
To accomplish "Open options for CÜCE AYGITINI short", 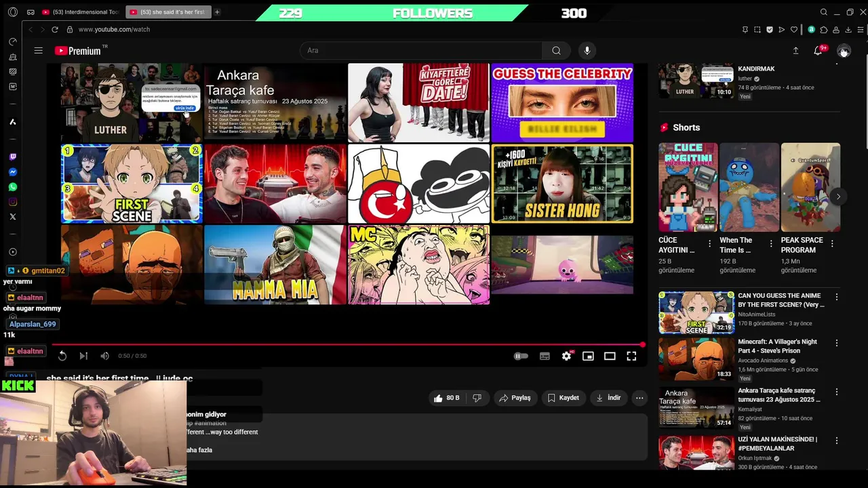I will click(x=709, y=243).
